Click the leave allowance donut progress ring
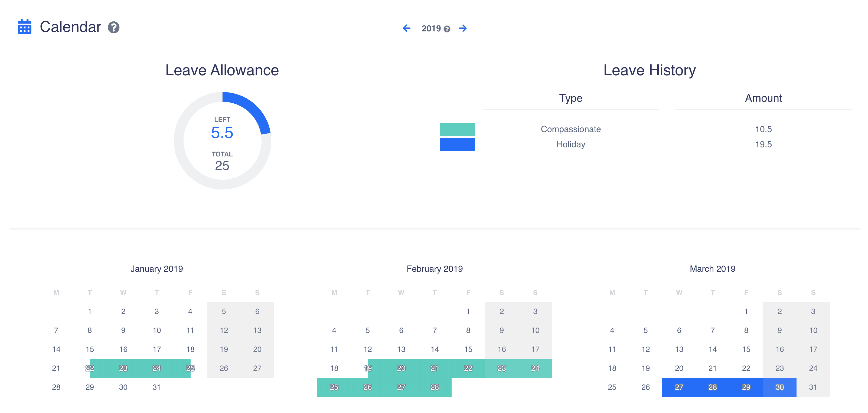This screenshot has width=868, height=413. [222, 140]
